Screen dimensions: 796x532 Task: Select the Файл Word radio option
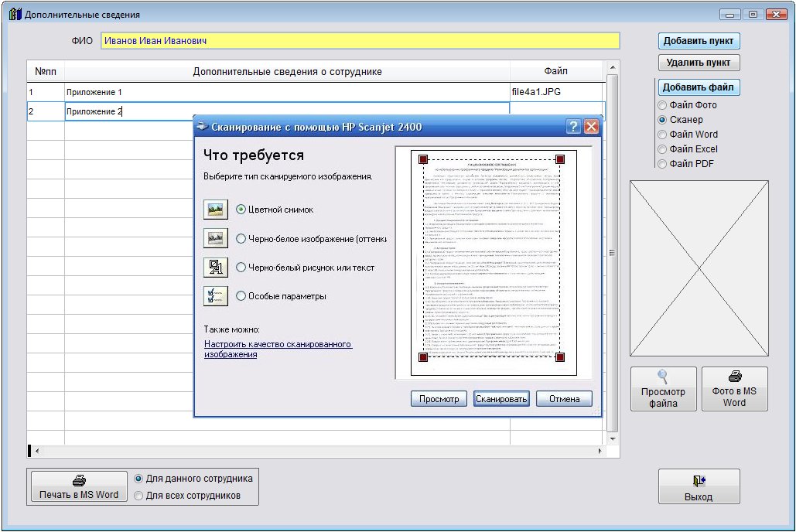(x=662, y=135)
